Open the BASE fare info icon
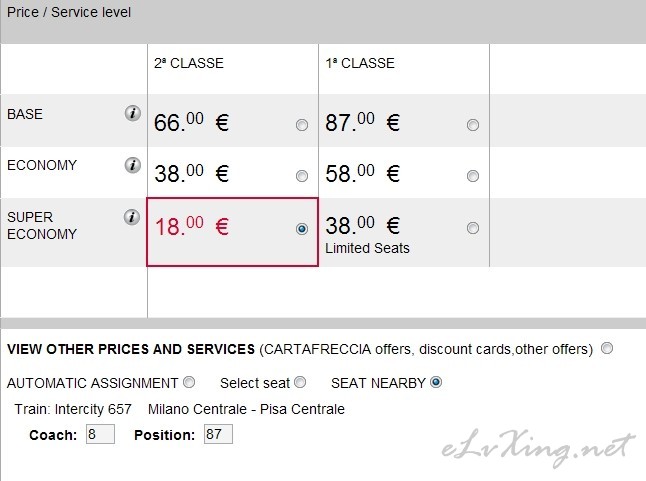The image size is (646, 481). pyautogui.click(x=133, y=113)
